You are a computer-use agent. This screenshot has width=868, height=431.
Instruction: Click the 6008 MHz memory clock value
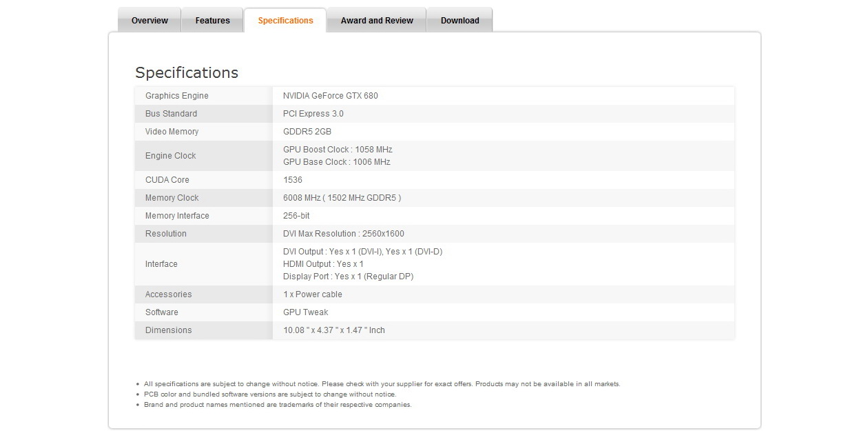tap(342, 198)
